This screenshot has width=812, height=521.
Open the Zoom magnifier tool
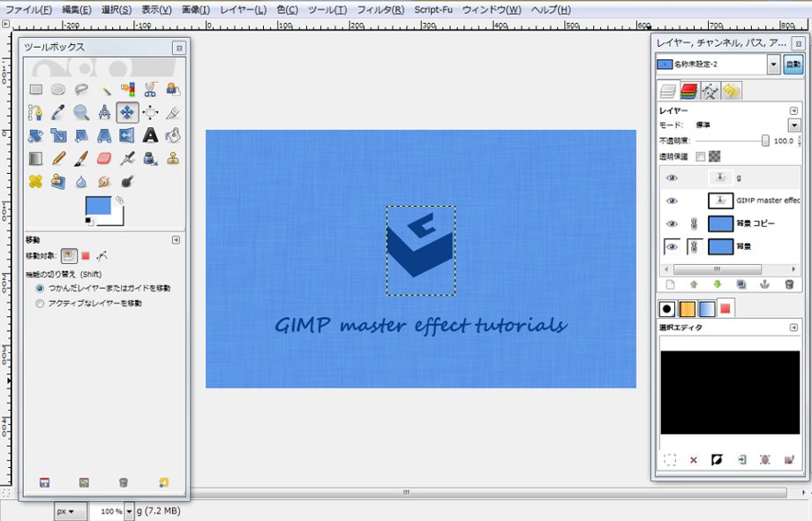[x=79, y=112]
